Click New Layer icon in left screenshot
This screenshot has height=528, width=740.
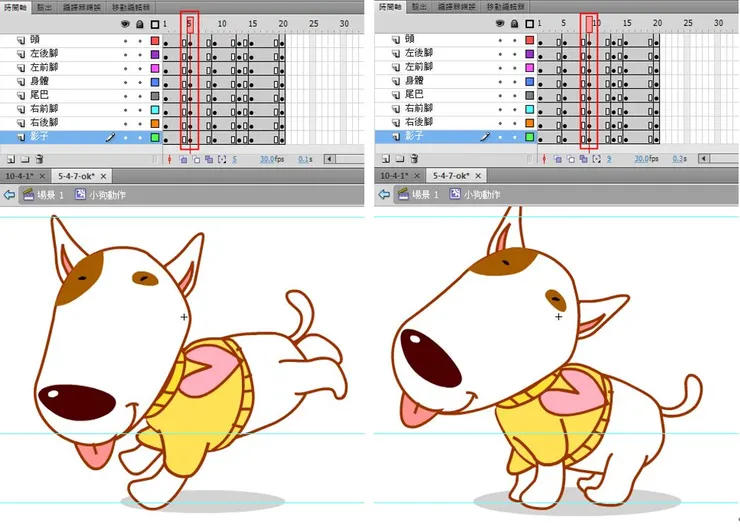point(11,159)
